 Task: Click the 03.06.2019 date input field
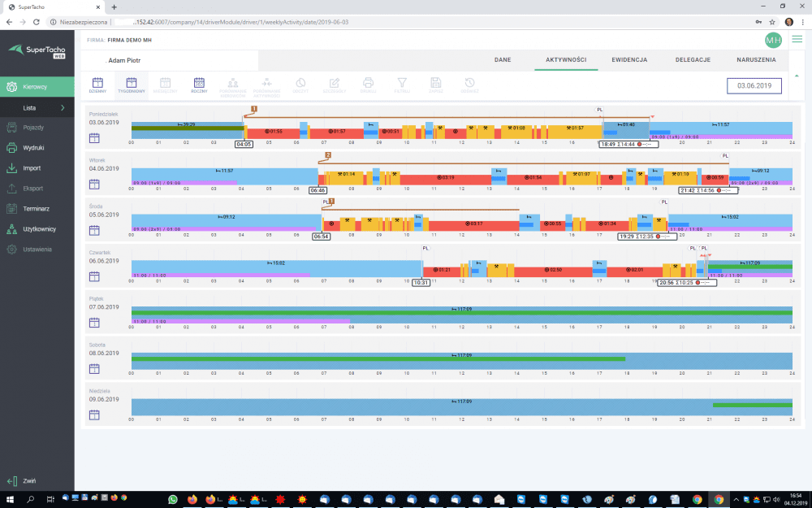[x=754, y=85]
